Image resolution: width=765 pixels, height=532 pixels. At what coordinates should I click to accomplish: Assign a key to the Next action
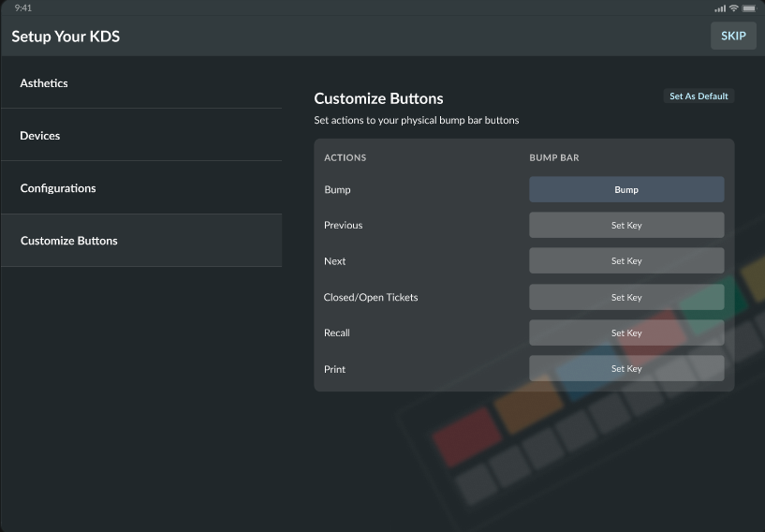click(626, 261)
